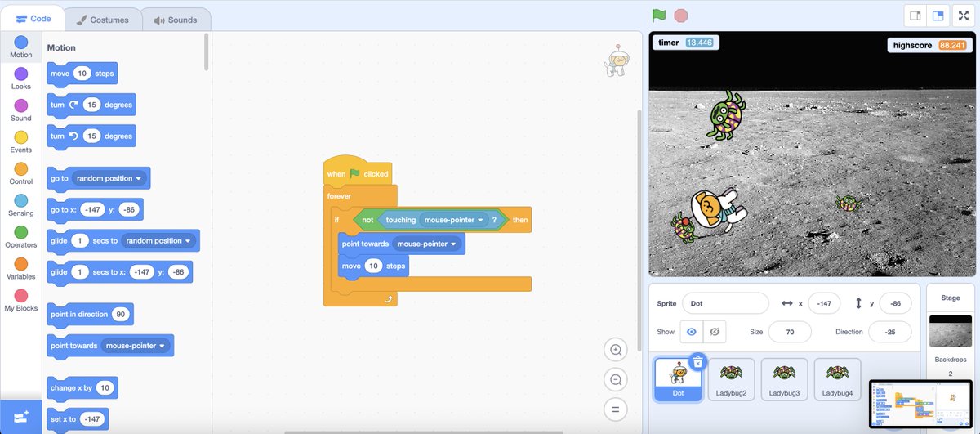
Task: Click the green flag in hat block
Action: pyautogui.click(x=354, y=173)
